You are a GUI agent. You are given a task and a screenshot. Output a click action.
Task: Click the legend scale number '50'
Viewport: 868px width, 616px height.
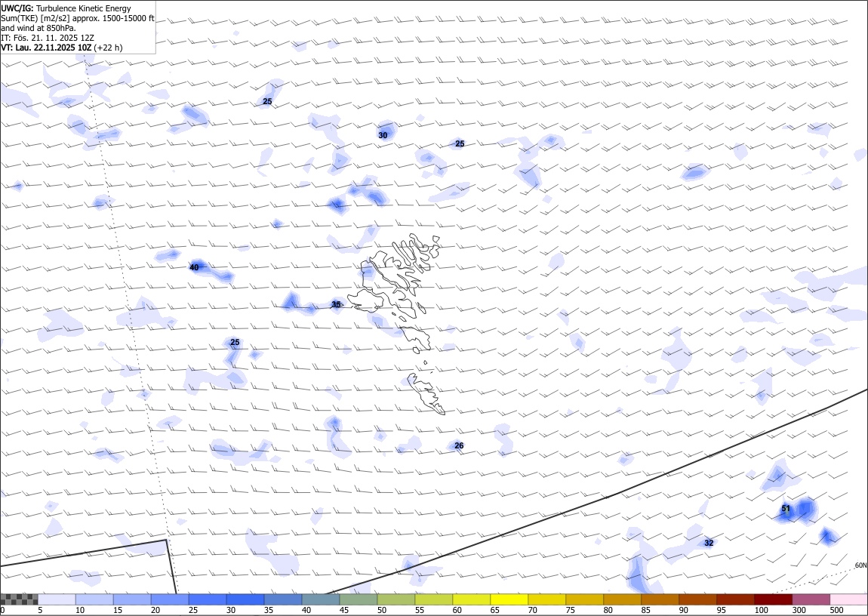382,610
